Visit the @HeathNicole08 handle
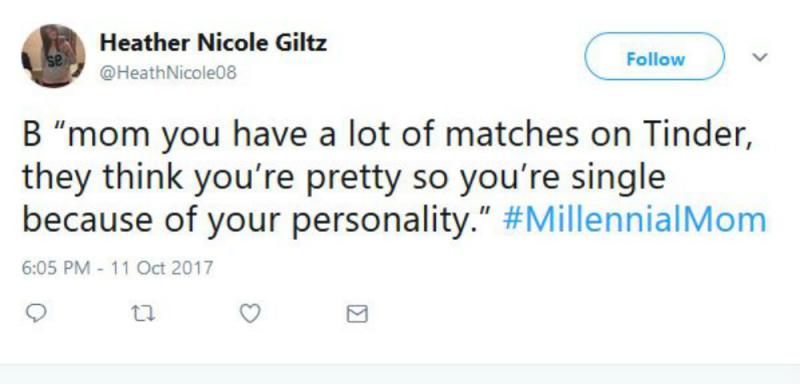This screenshot has height=384, width=800. pyautogui.click(x=168, y=73)
